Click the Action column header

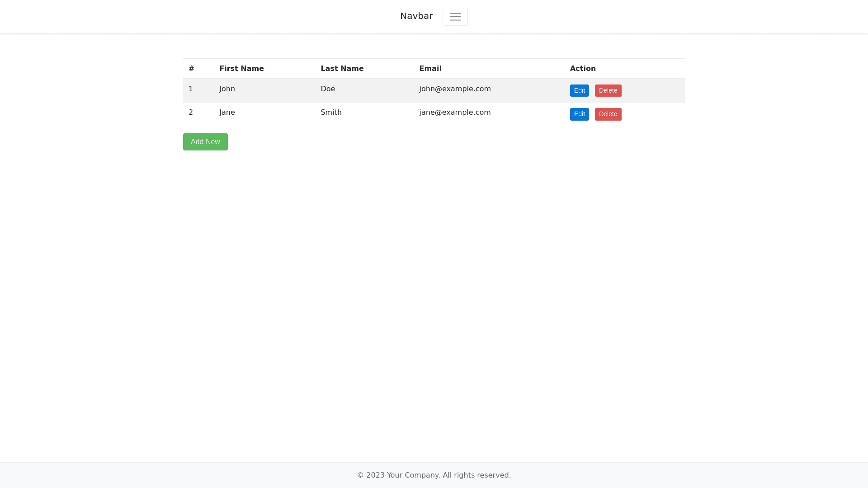[582, 69]
